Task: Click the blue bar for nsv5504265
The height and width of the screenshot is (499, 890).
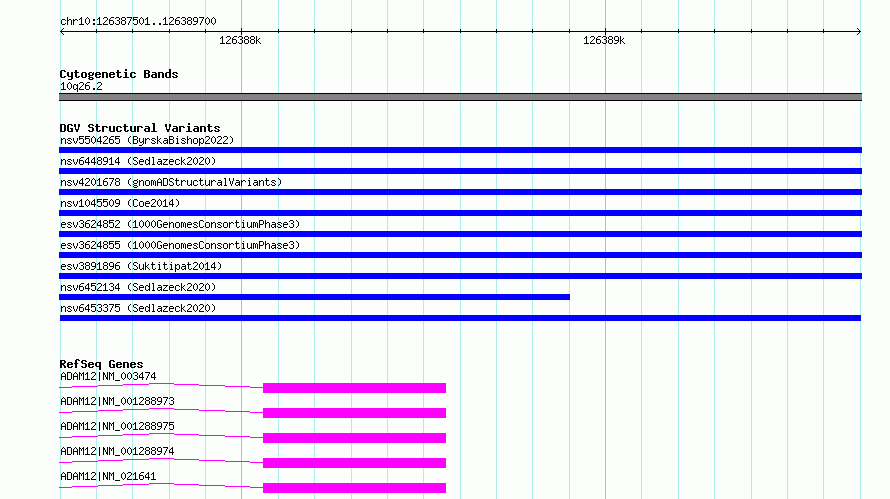Action: pos(460,150)
